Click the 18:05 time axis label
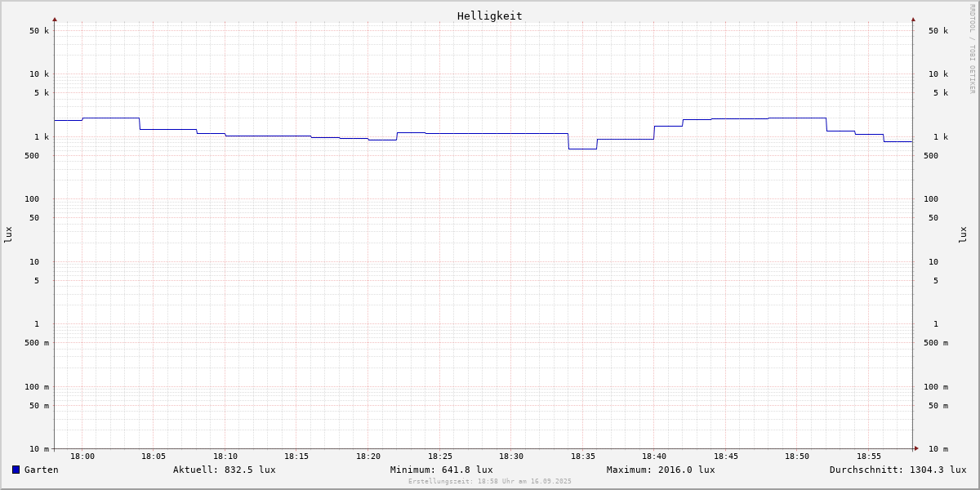This screenshot has width=980, height=490. [154, 457]
